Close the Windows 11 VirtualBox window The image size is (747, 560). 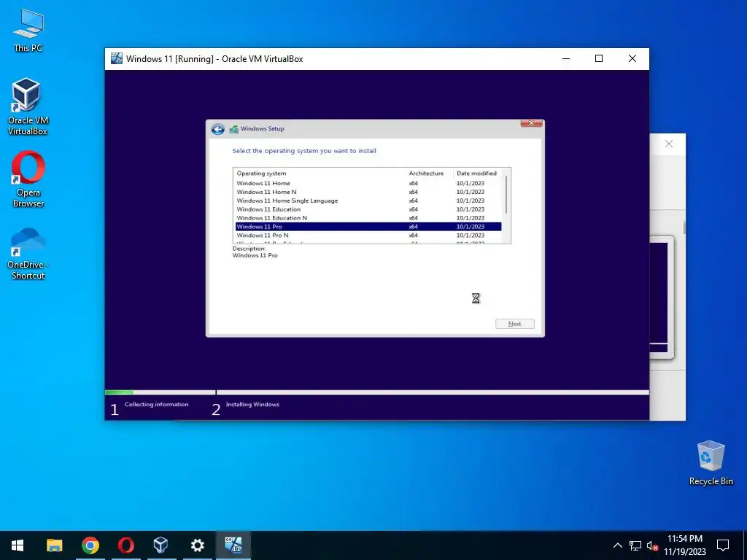click(x=632, y=58)
